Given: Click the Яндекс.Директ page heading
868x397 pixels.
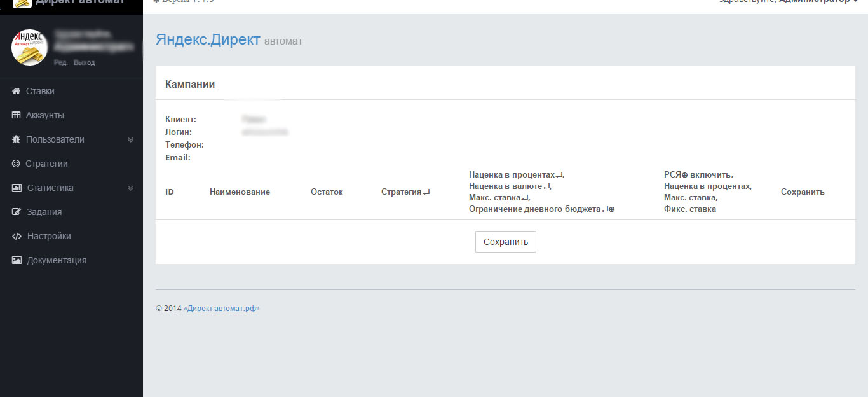Looking at the screenshot, I should (x=208, y=39).
